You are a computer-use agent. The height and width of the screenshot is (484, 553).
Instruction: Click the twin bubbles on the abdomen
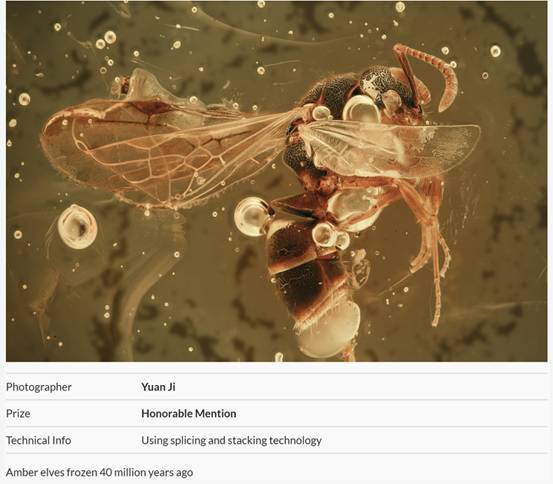pos(331,236)
